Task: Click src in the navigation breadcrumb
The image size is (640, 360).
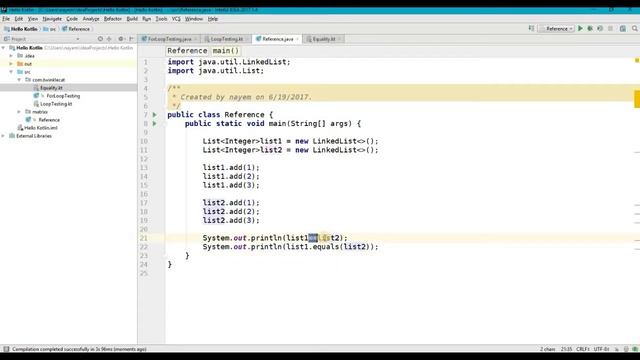Action: [49, 29]
